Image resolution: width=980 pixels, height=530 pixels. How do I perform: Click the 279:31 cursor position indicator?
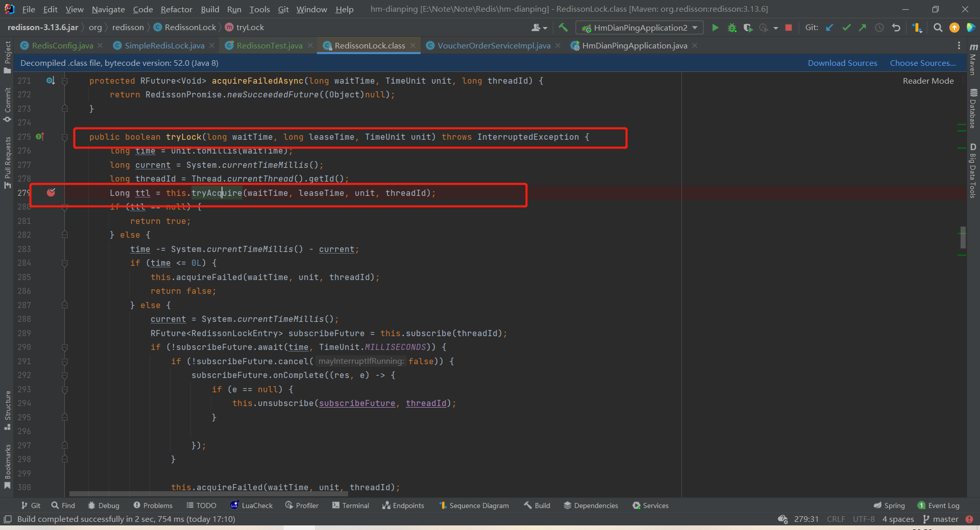tap(806, 519)
